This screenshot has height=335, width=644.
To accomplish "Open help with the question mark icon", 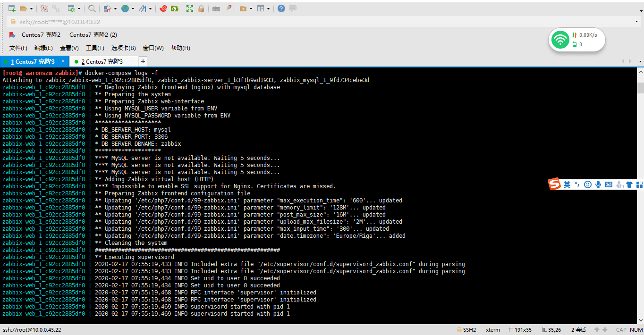I will click(281, 8).
